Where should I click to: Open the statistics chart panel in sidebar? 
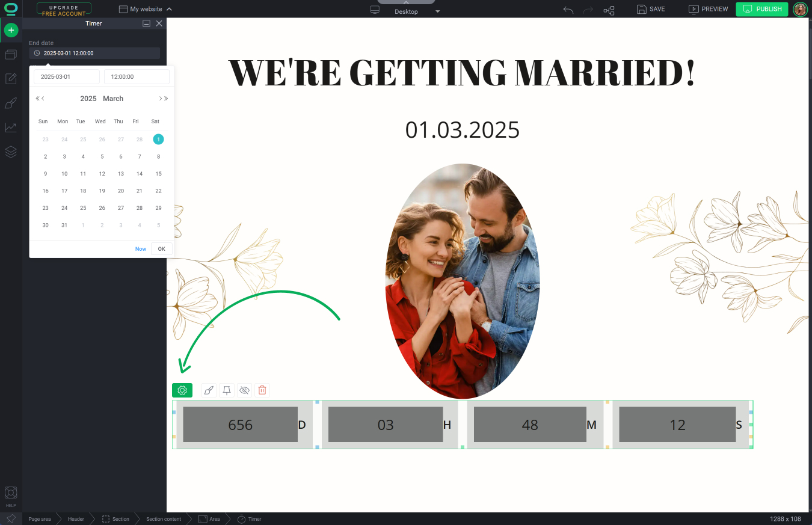coord(11,127)
